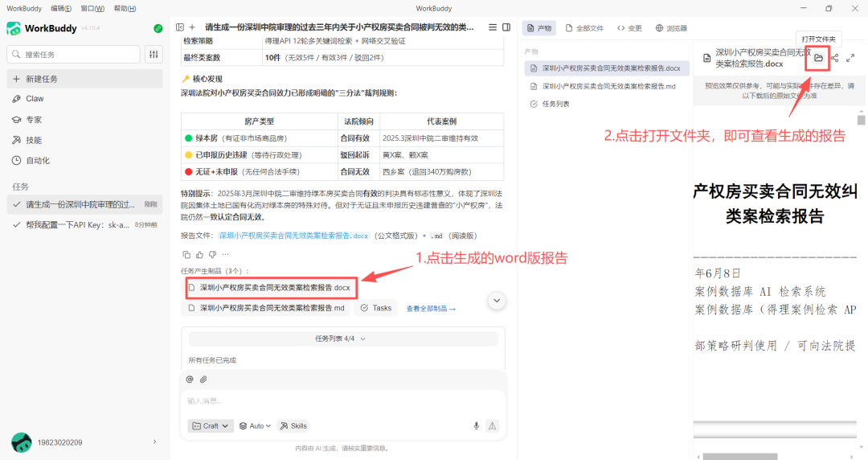Image resolution: width=868 pixels, height=460 pixels.
Task: Copy the response with copy icon
Action: point(186,254)
